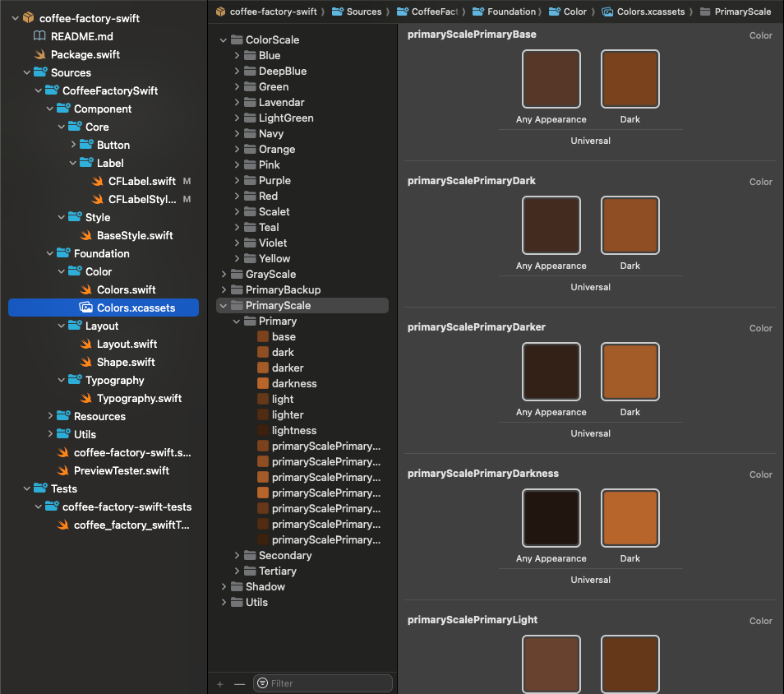Expand the GrayScale folder
The image size is (784, 694).
coord(224,274)
